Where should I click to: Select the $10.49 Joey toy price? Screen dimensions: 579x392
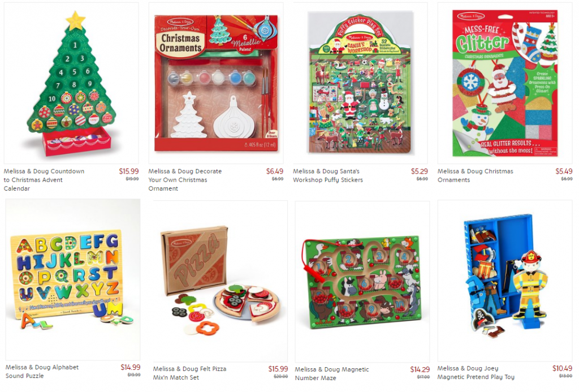(562, 368)
